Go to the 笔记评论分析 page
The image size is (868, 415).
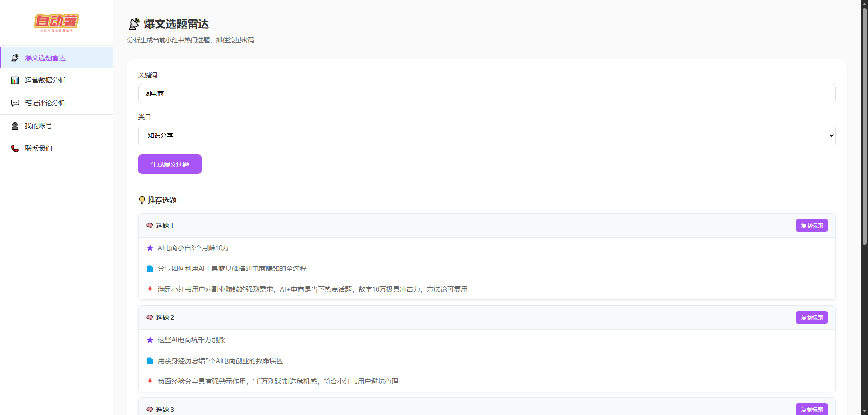click(45, 103)
